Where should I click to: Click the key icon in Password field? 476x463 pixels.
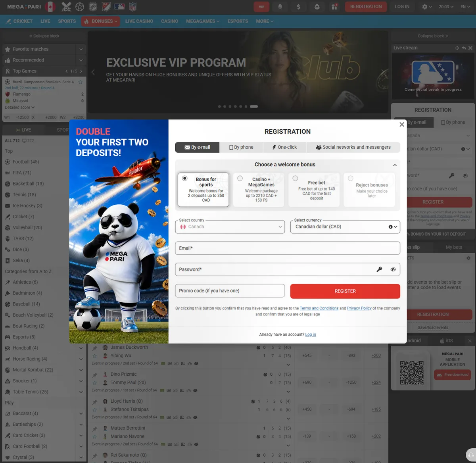[379, 269]
